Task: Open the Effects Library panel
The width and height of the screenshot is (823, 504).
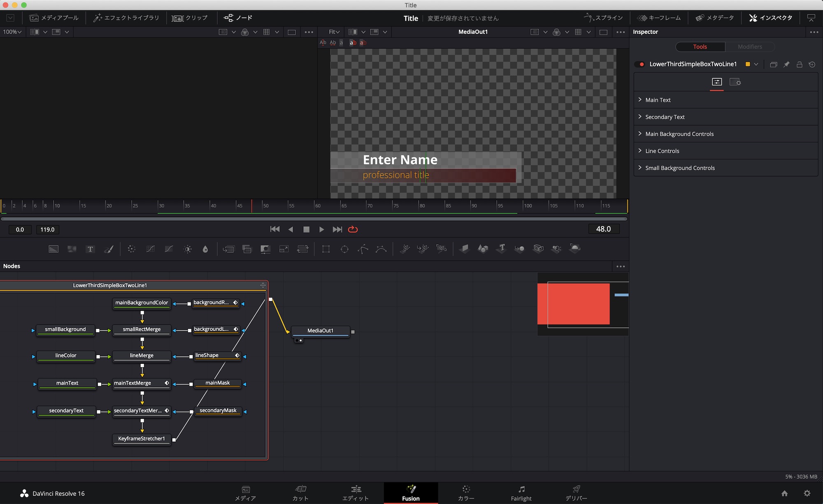Action: pos(126,18)
